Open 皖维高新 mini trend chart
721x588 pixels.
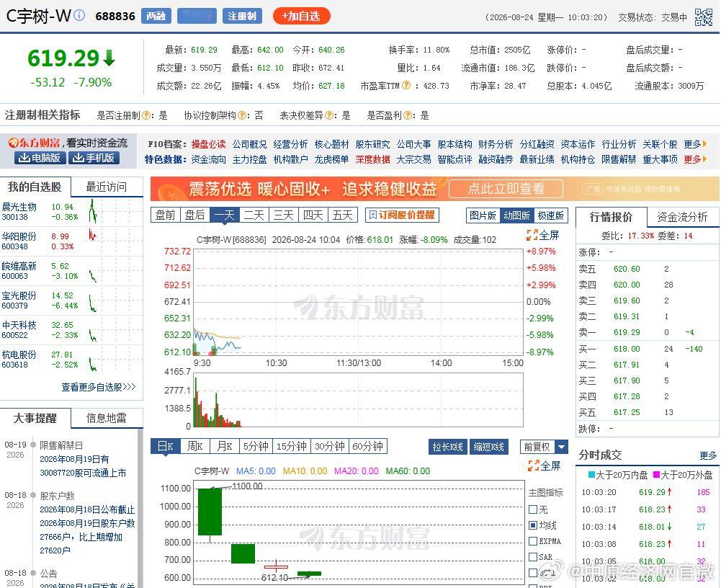93,275
